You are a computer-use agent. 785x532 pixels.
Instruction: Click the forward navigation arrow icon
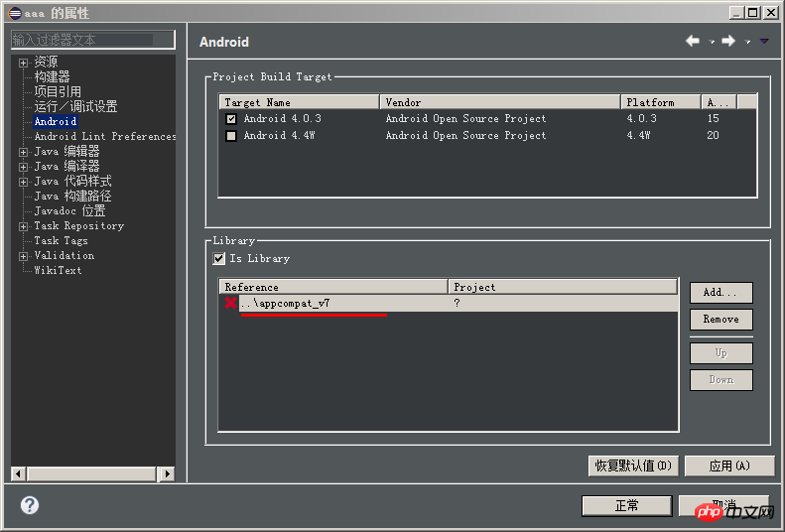pos(728,41)
